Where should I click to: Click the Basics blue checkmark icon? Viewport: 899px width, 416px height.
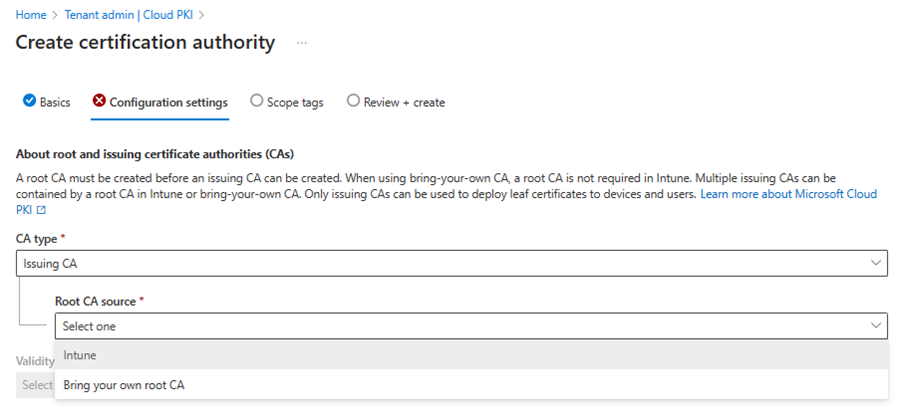[x=29, y=101]
